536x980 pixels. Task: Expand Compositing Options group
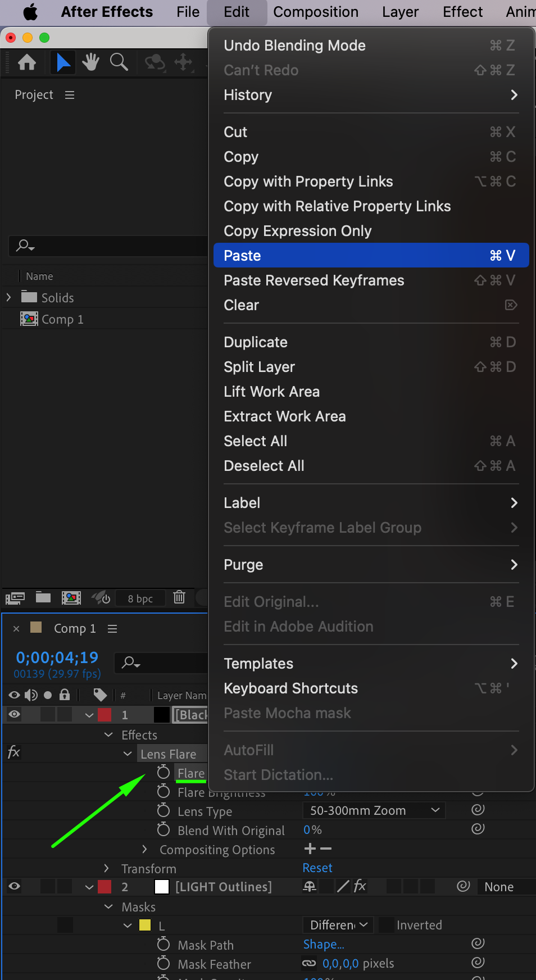[x=144, y=849]
